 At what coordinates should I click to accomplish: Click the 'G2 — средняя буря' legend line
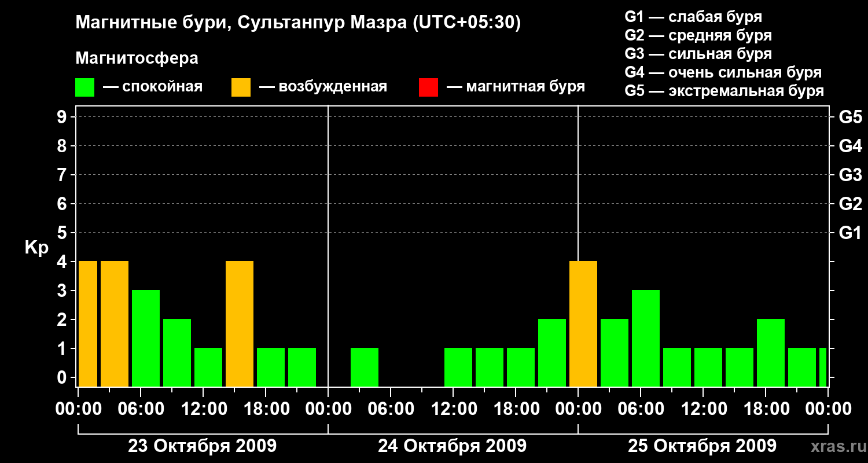click(x=698, y=35)
